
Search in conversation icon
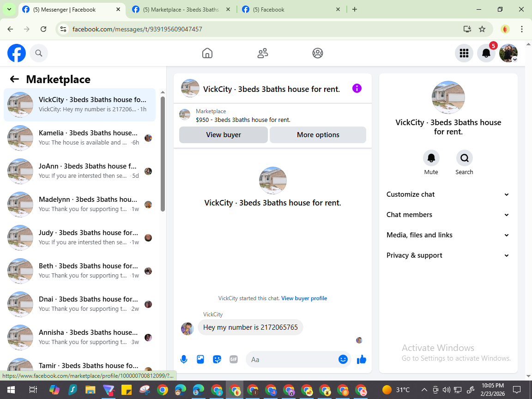pyautogui.click(x=464, y=158)
